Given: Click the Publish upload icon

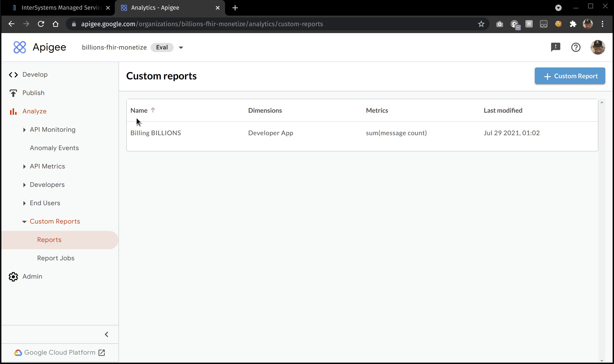Looking at the screenshot, I should 13,93.
